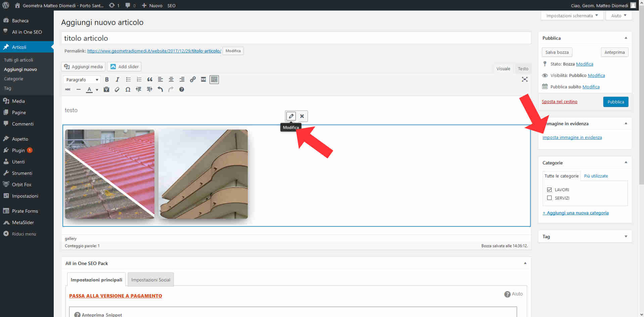Select red roof gallery thumbnail
The width and height of the screenshot is (644, 317).
coord(110,174)
